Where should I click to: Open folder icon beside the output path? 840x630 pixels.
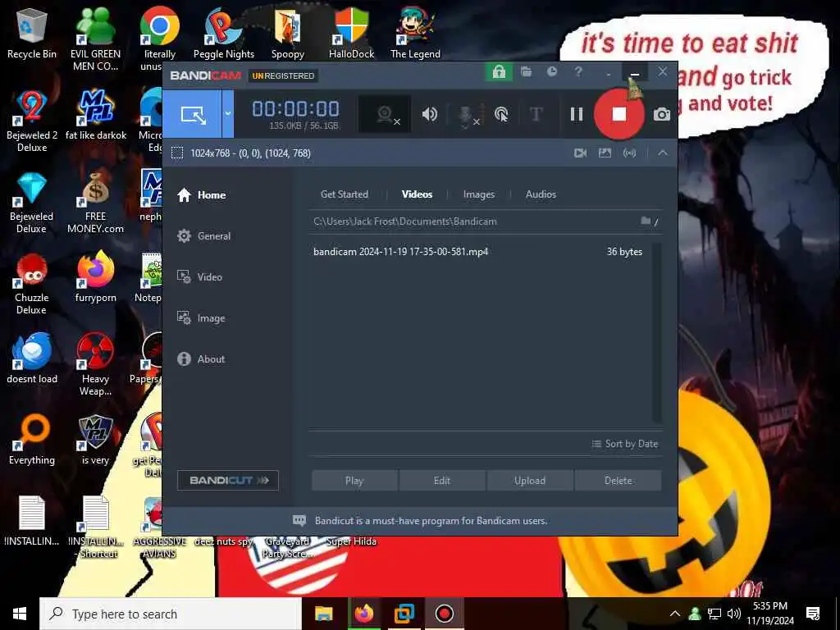[x=646, y=221]
